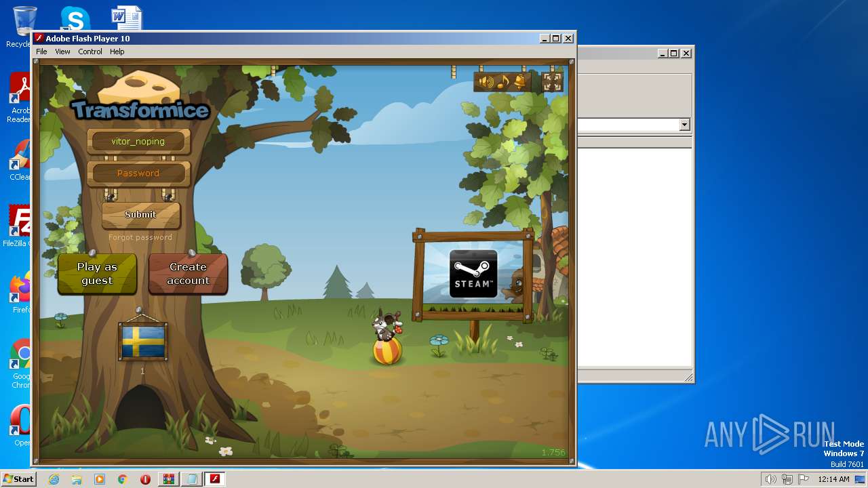
Task: Open Windows Explorer folder on taskbar
Action: point(77,479)
